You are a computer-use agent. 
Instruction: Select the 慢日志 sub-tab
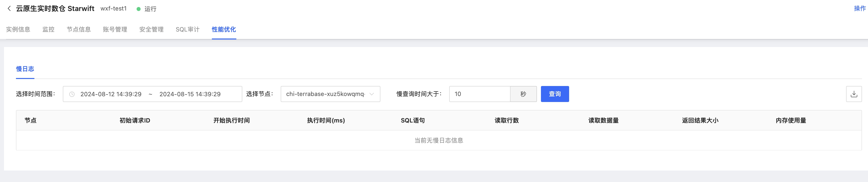(x=25, y=69)
